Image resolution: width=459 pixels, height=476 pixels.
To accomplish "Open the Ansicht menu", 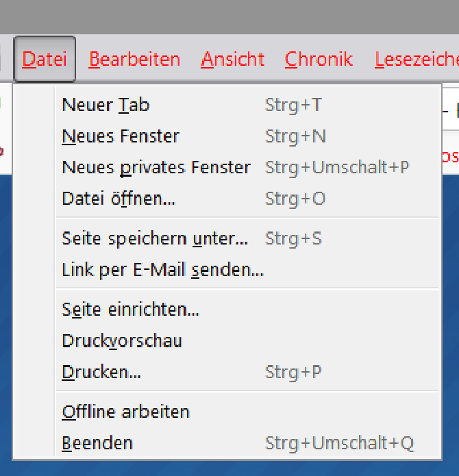I will [x=232, y=60].
